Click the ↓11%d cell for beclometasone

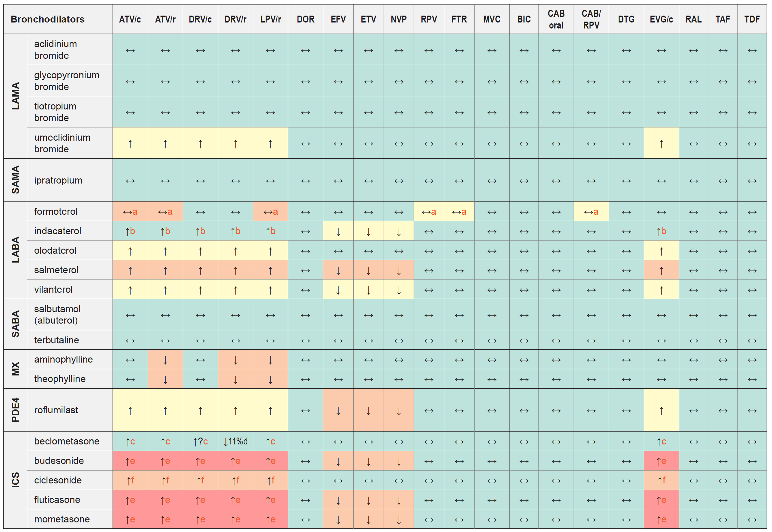(235, 441)
